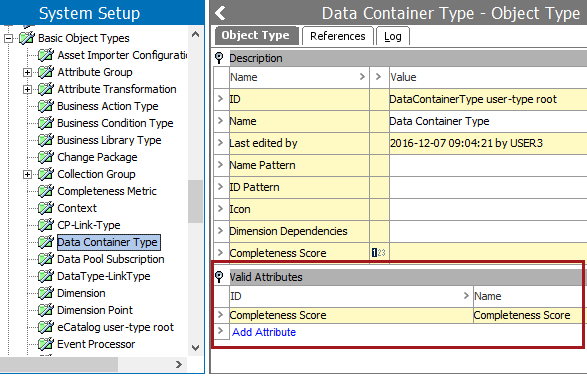Click the Add Attribute link
Viewport: 587px width, 379px height.
coord(264,332)
